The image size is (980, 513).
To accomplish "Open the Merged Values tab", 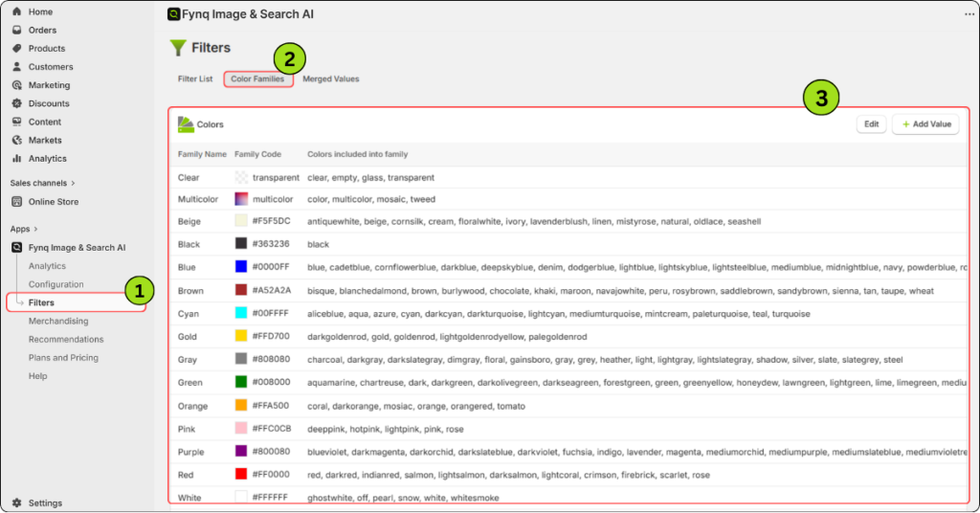I will 330,78.
